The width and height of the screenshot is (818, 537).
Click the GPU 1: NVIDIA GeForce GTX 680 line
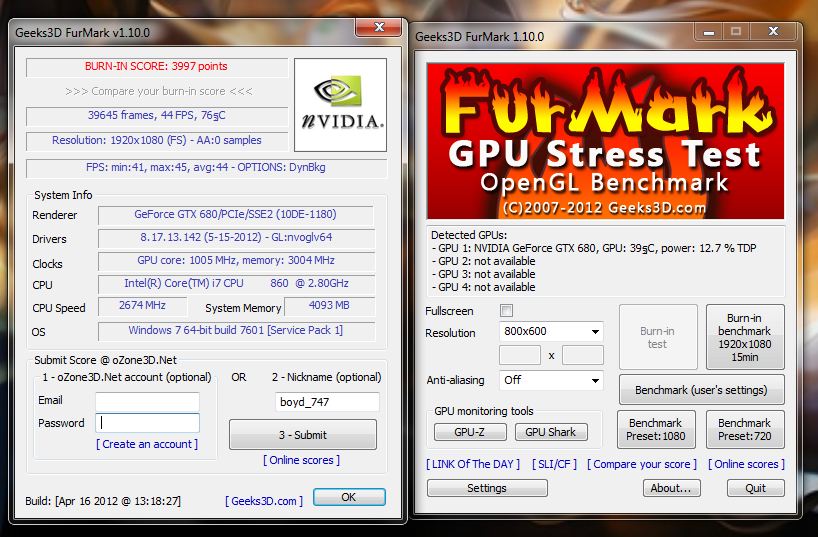(x=594, y=248)
